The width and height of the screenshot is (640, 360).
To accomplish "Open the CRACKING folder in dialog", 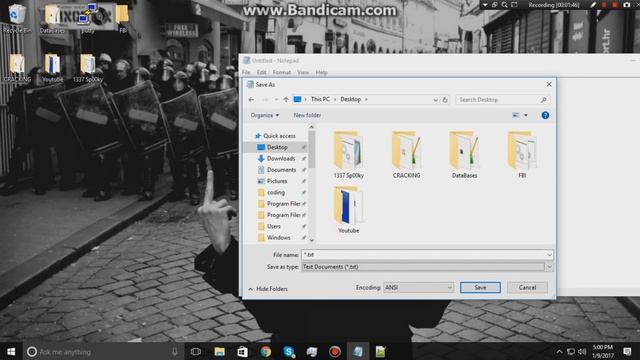I will click(406, 154).
